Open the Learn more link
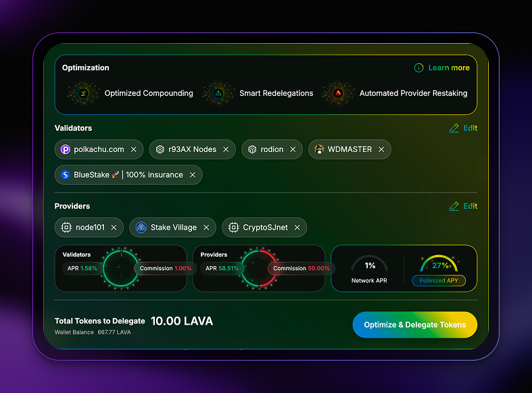Viewport: 532px width, 393px height. click(x=448, y=68)
